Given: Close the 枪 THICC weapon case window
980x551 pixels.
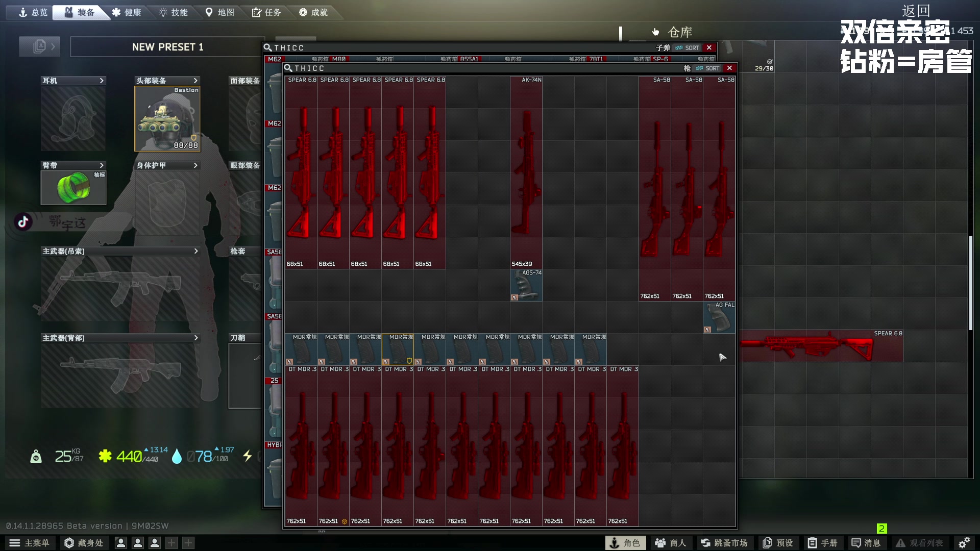Looking at the screenshot, I should click(x=729, y=68).
